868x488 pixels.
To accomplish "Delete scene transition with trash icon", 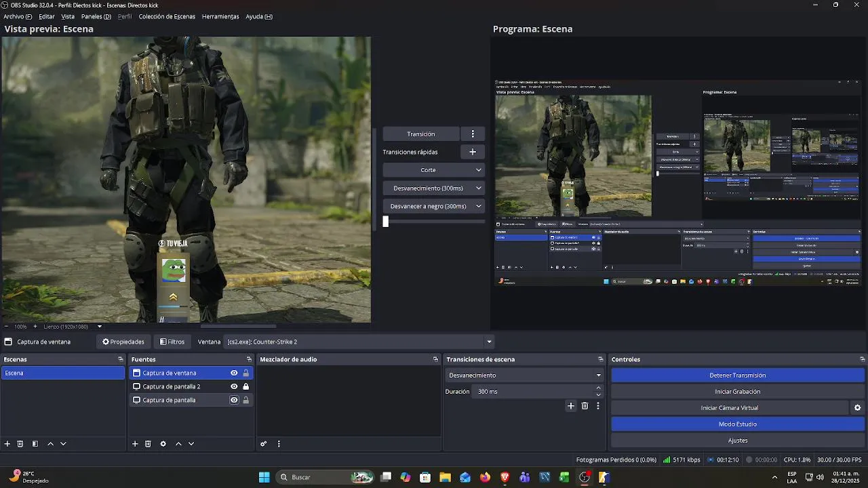I will [x=585, y=406].
